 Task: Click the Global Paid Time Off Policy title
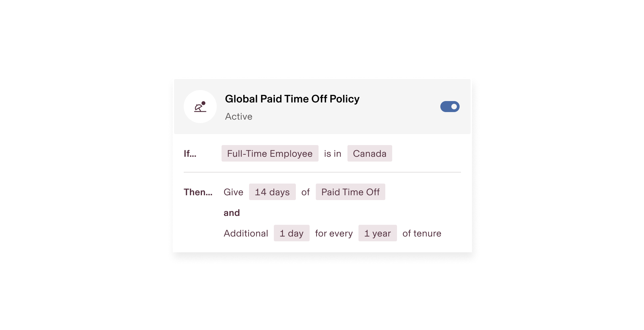(x=292, y=99)
